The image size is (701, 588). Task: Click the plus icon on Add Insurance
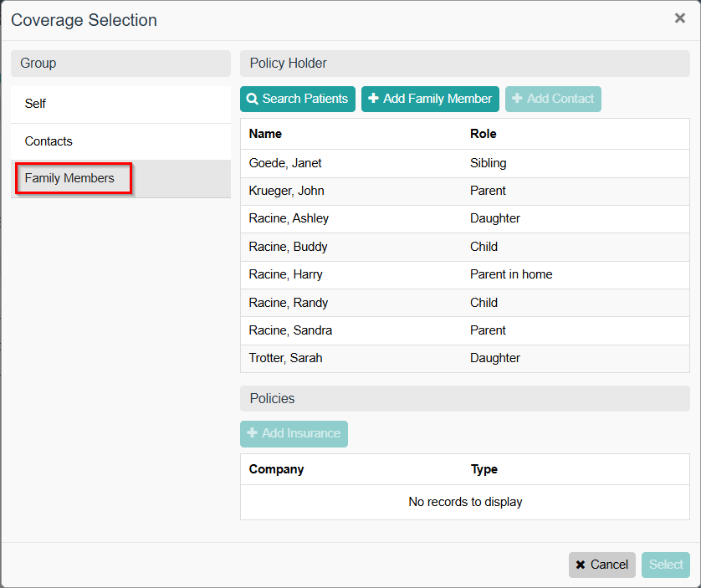252,433
